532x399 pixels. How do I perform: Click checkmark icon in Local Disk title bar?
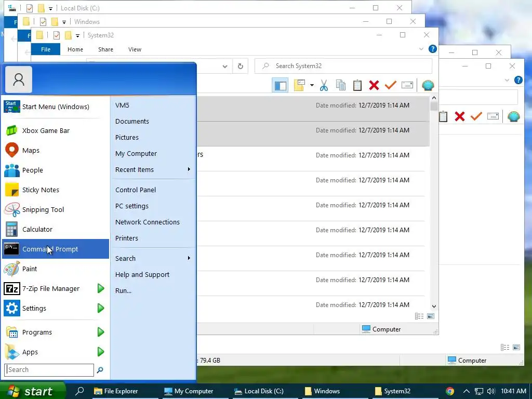click(30, 8)
